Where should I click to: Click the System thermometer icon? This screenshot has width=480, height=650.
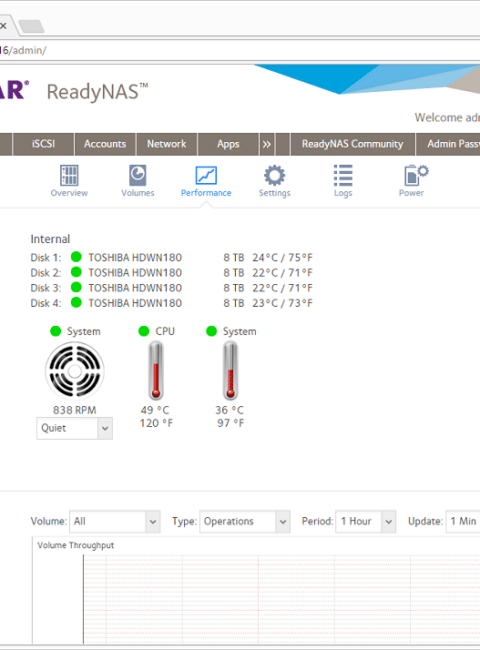[230, 370]
